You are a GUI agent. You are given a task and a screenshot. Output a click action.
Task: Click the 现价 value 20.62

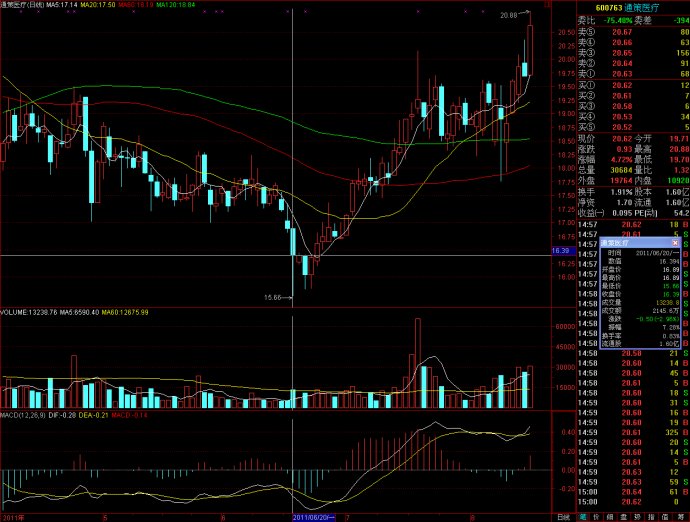coord(622,139)
